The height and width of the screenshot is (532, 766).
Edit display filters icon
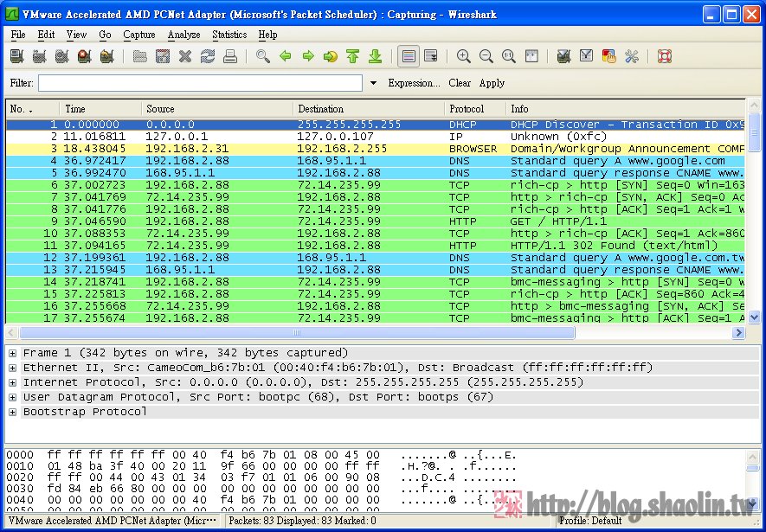point(586,56)
